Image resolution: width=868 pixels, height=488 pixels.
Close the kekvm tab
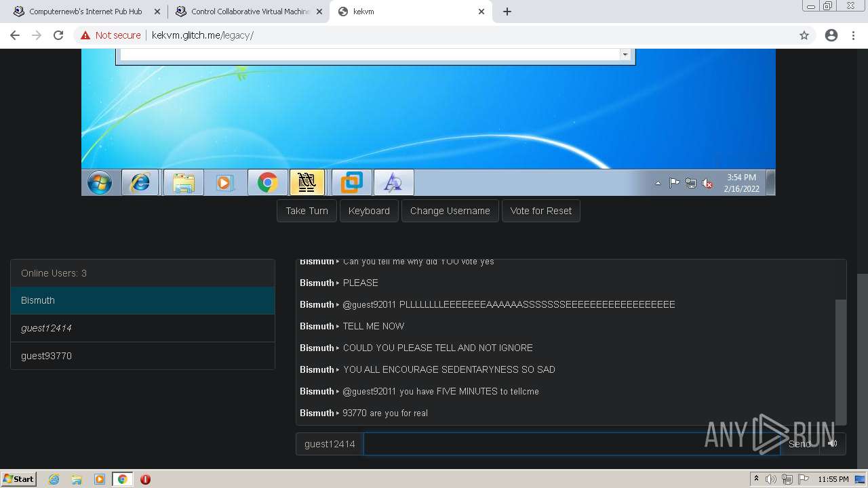tap(481, 12)
